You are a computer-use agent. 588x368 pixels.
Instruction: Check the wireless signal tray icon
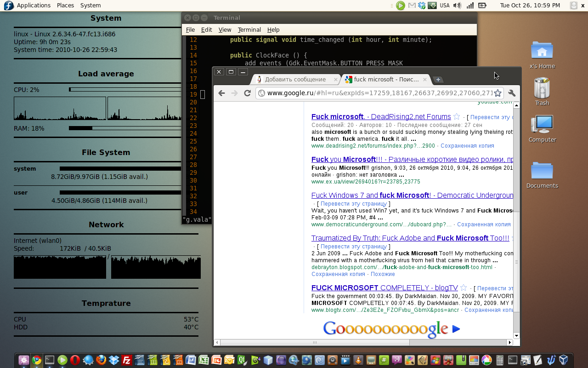(470, 6)
